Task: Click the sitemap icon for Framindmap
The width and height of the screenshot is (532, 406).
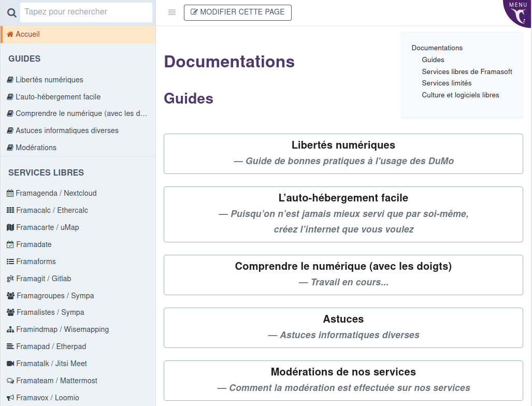Action: pos(10,329)
